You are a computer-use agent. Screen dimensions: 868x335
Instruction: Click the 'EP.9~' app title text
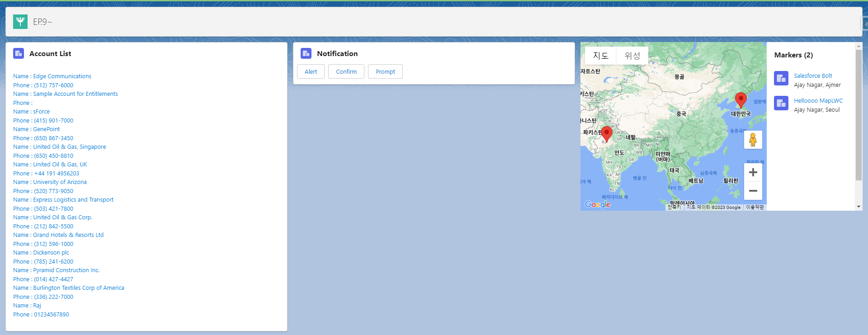pyautogui.click(x=42, y=22)
